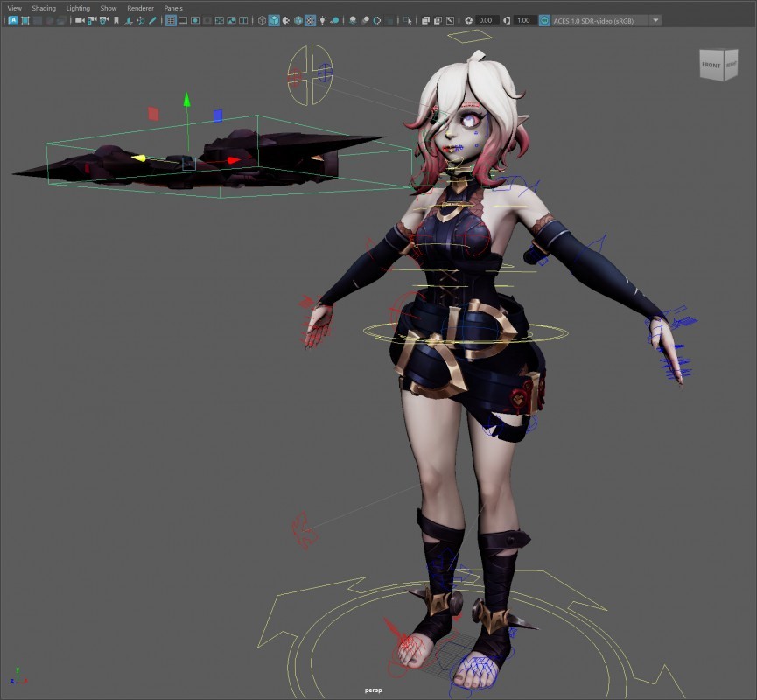Click the Exposure value field showing 0.00
Viewport: 757px width, 700px height.
click(x=487, y=20)
